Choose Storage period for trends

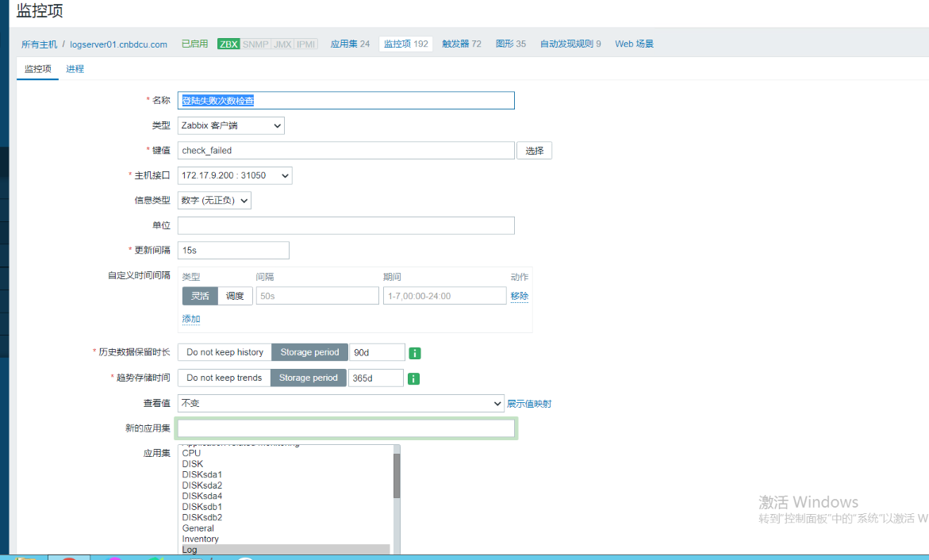tap(308, 378)
